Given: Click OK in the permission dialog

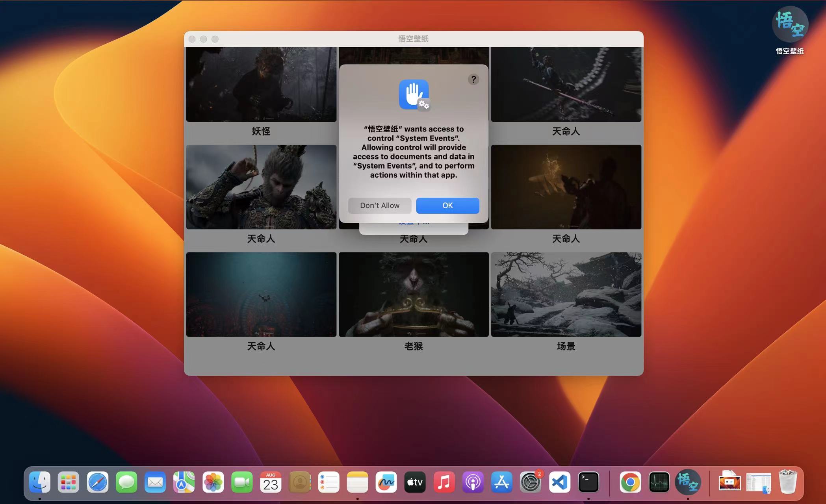Looking at the screenshot, I should 447,206.
